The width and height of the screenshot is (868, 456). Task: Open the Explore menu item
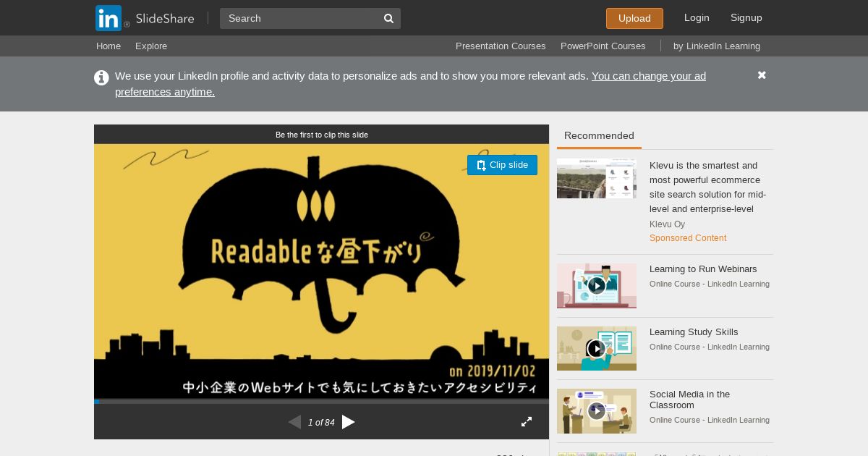(151, 46)
